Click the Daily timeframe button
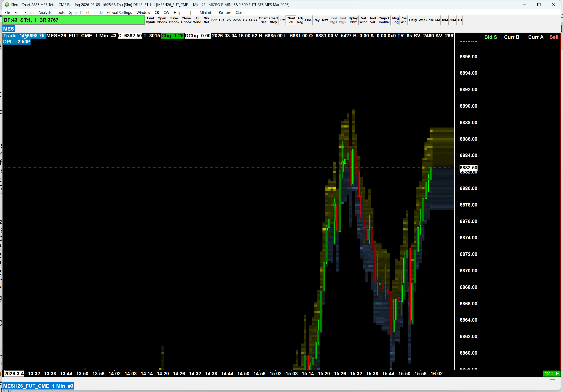 (x=413, y=20)
